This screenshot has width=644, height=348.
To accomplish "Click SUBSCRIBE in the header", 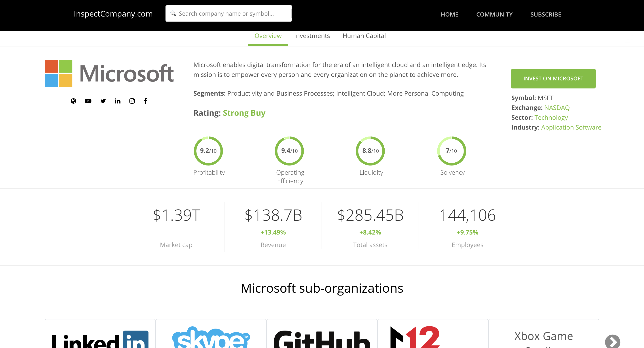I will tap(546, 15).
